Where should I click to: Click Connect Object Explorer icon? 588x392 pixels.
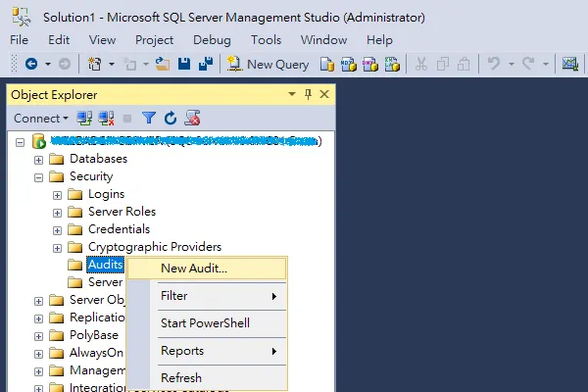[x=84, y=119]
